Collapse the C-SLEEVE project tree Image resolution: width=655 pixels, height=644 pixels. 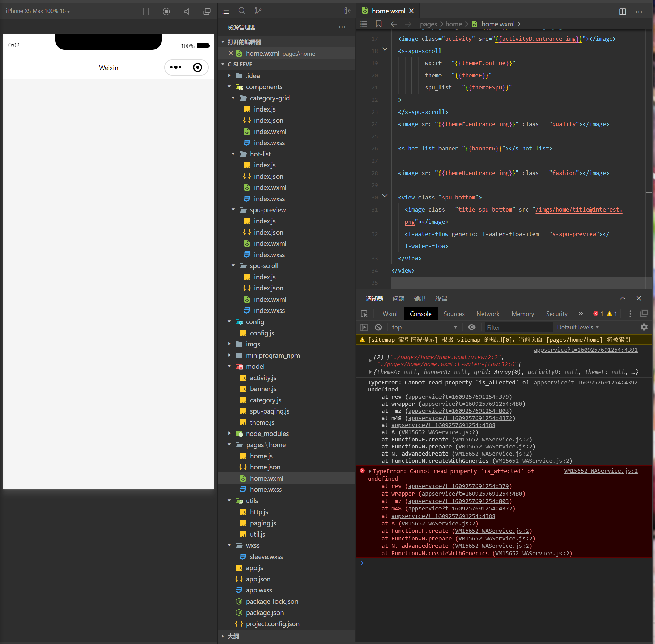pyautogui.click(x=223, y=64)
